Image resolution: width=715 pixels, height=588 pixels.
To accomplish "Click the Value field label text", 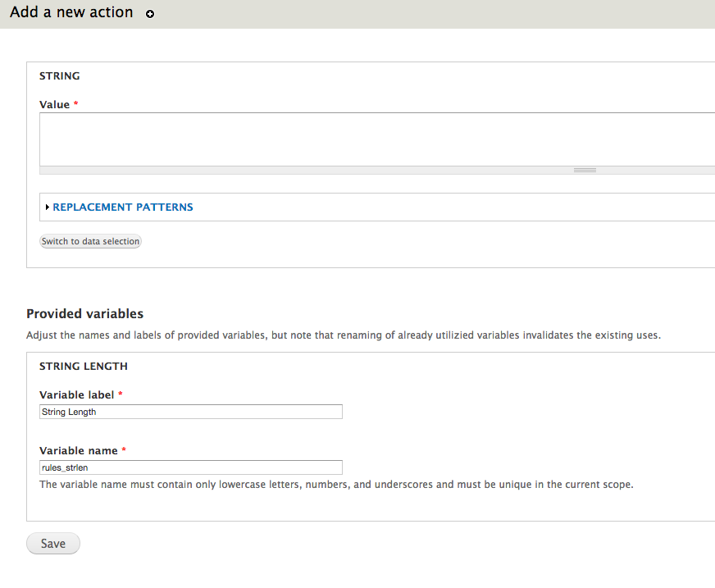I will coord(52,104).
